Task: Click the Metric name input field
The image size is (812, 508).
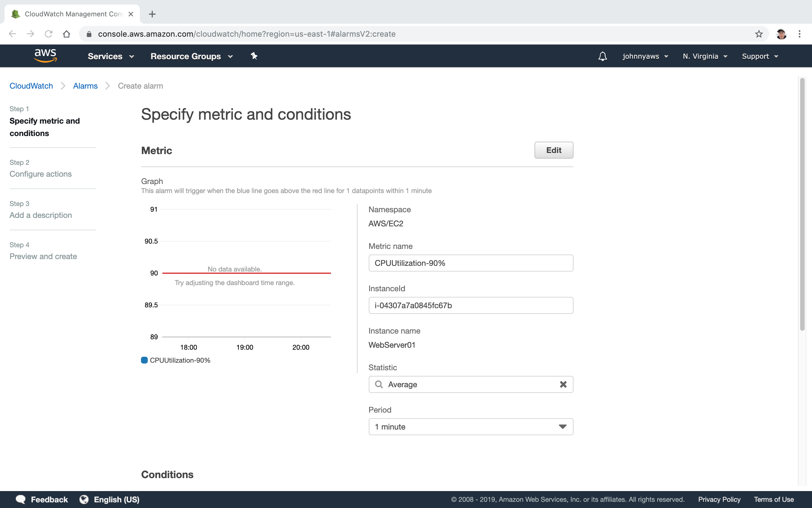Action: pos(471,263)
